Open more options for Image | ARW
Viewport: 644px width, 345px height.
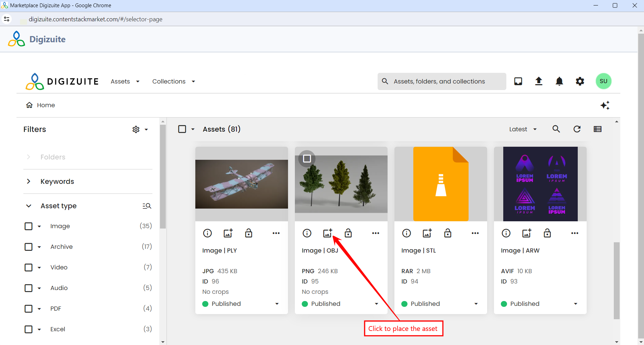point(575,233)
